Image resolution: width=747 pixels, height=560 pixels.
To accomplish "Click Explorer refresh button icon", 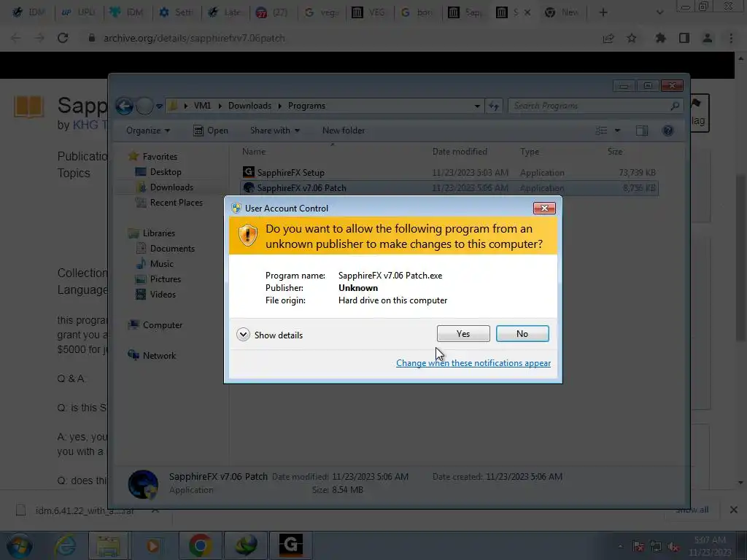I will point(494,106).
